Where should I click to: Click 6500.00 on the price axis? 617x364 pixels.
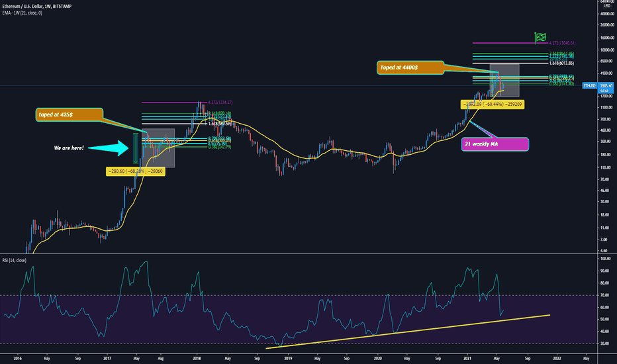point(607,61)
